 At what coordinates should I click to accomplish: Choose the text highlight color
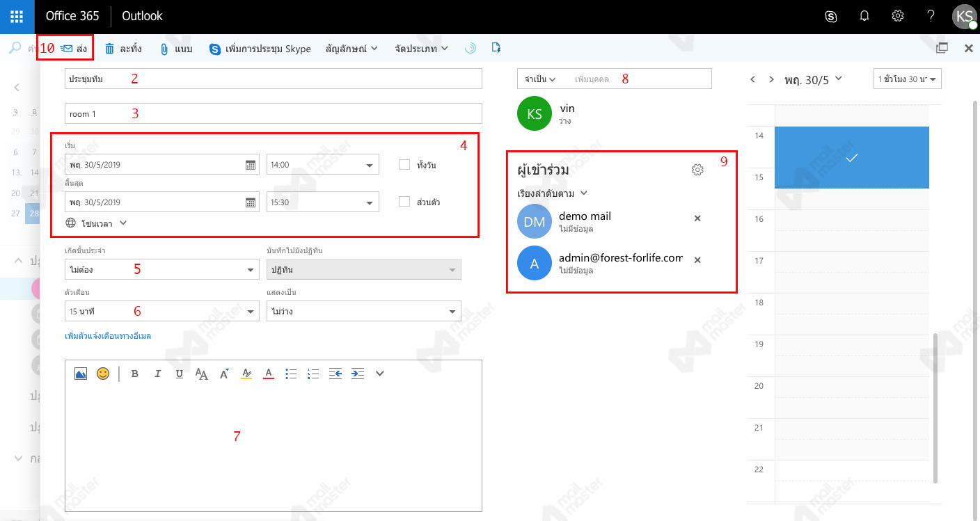pos(246,374)
